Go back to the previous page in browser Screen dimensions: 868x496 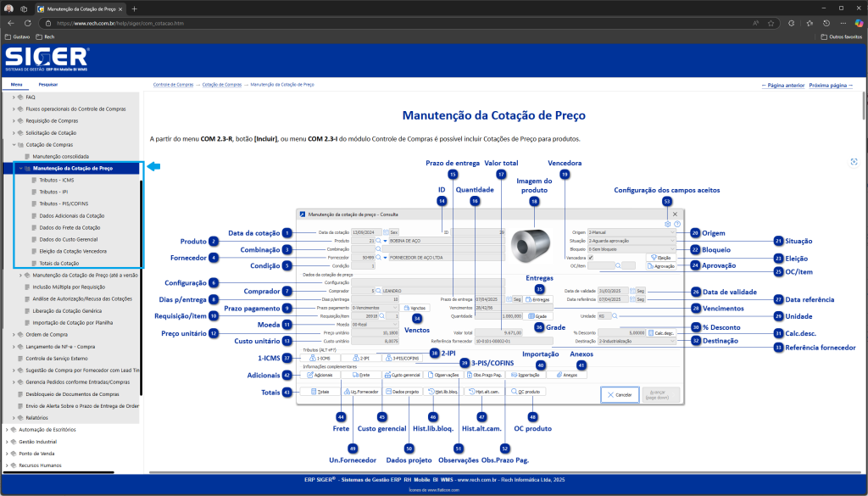(x=11, y=23)
